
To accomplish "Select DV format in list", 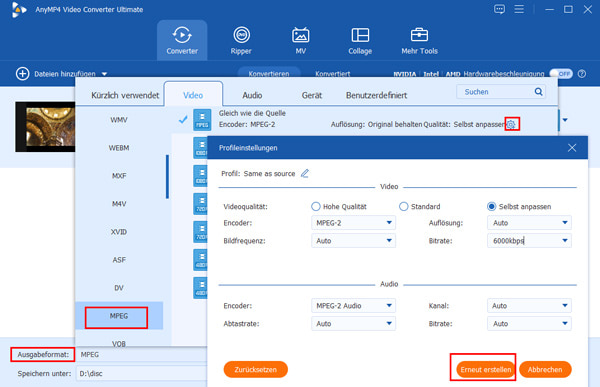I will click(119, 287).
